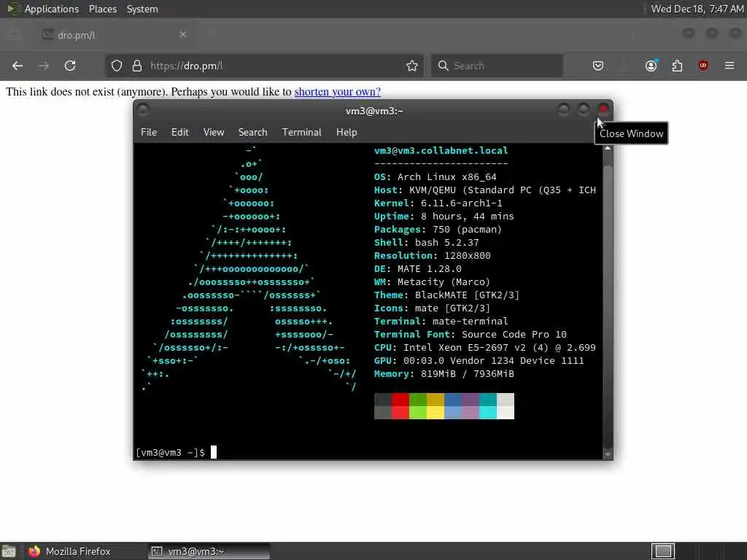Open the uBlock Origin extension icon
The height and width of the screenshot is (560, 747).
pos(703,66)
